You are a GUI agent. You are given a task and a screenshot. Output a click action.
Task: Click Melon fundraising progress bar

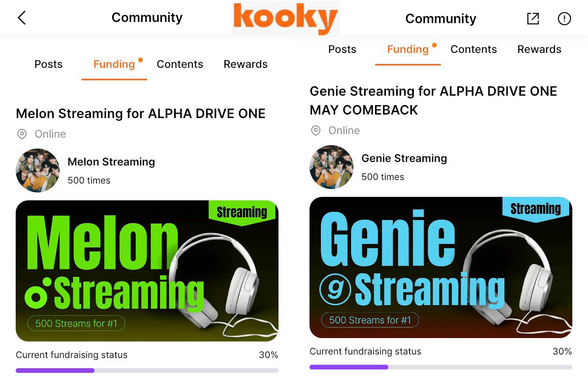[x=147, y=370]
